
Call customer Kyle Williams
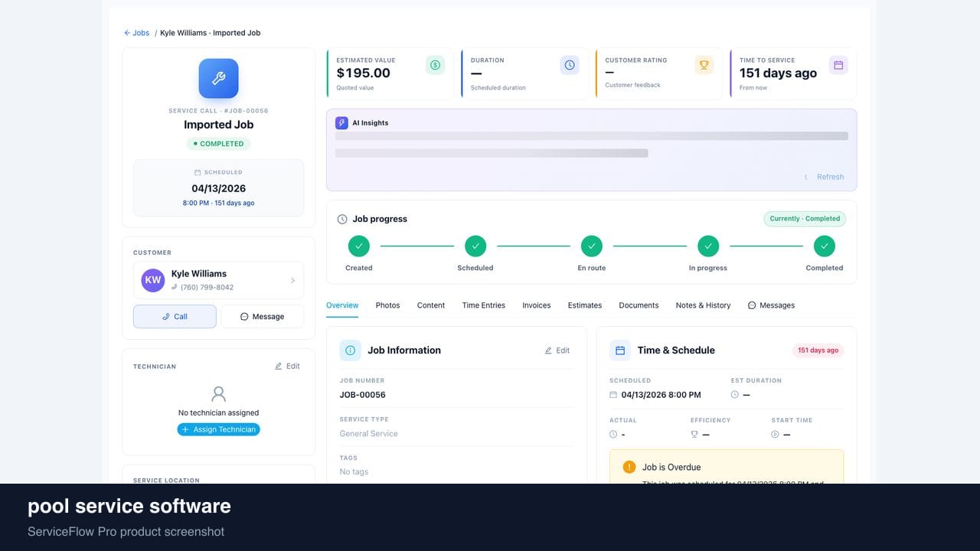click(x=175, y=317)
